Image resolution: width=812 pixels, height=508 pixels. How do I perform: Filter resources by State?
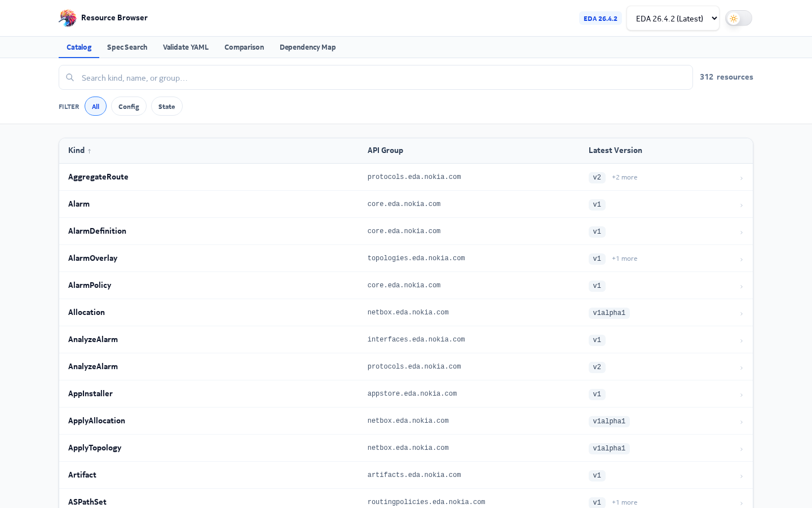tap(167, 106)
